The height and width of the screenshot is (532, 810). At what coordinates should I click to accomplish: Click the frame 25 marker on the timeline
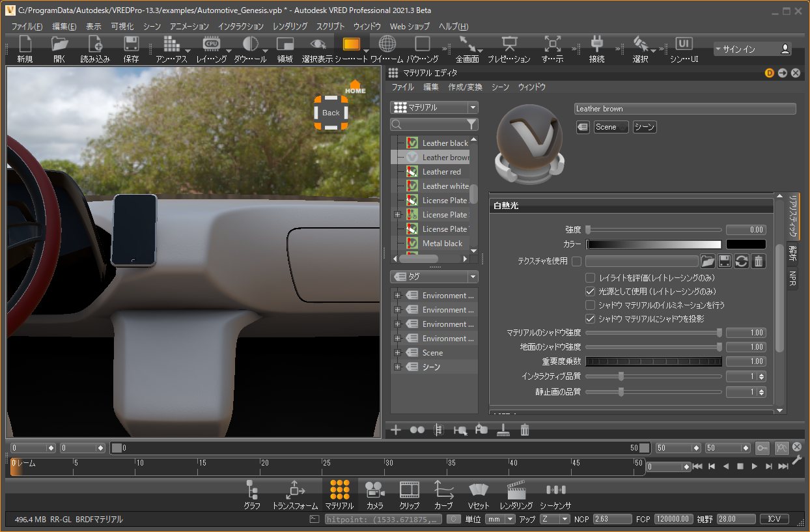327,464
